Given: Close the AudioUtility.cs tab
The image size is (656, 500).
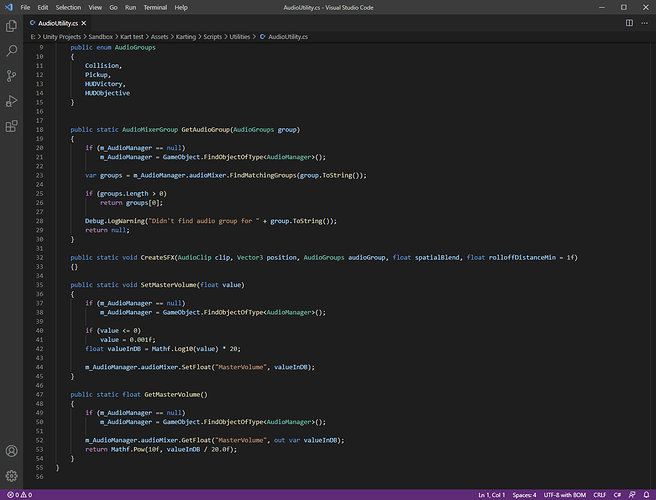Looking at the screenshot, I should (x=84, y=23).
